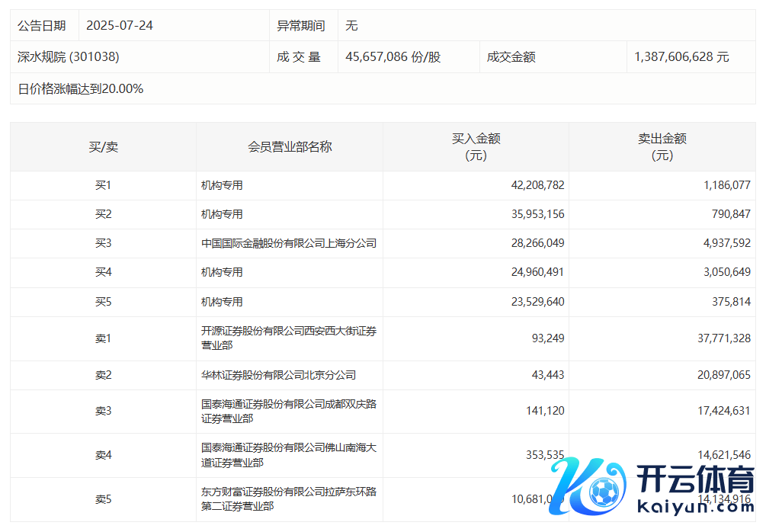Open 国泰海通证券 佛山南海大道证券营业部 entry
This screenshot has height=532, width=766.
tap(289, 455)
